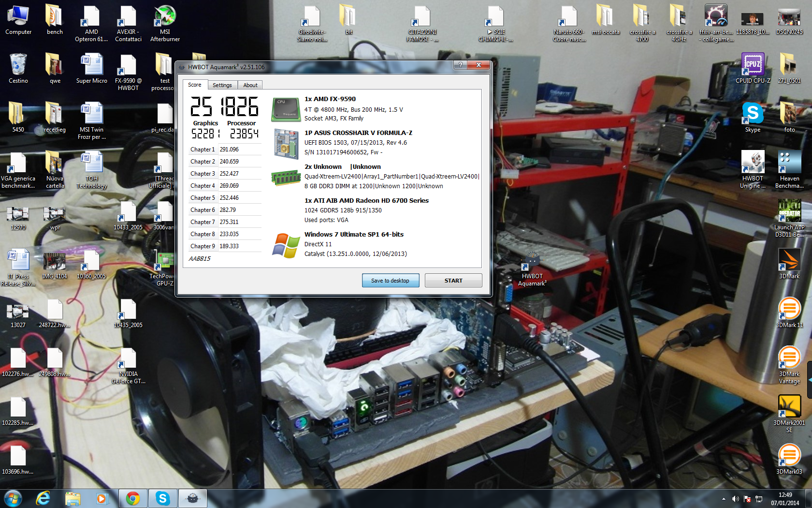812x508 pixels.
Task: Open the Launch AVP D3D11 Benchmark icon
Action: click(x=789, y=218)
